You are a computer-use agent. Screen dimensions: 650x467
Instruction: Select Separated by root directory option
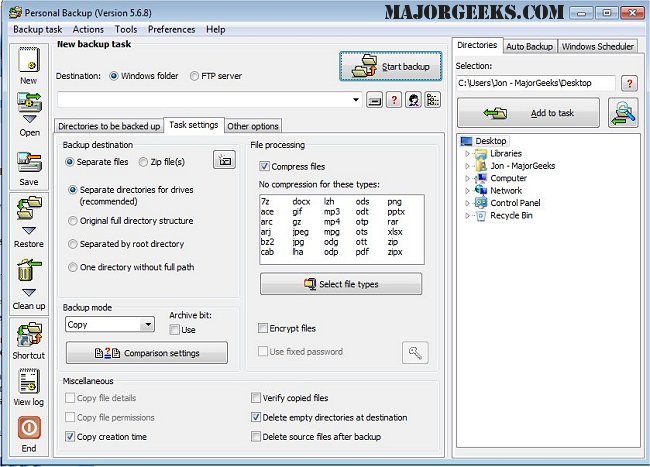coord(73,244)
